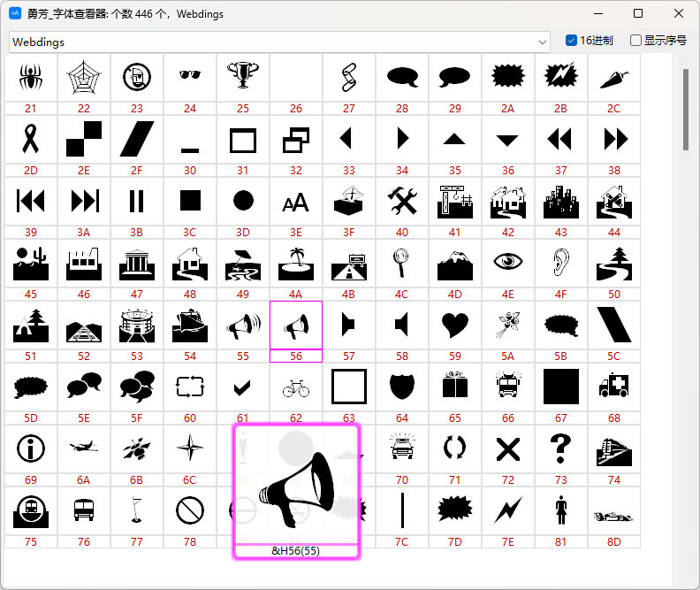Image resolution: width=700 pixels, height=590 pixels.
Task: Choose the magnifying glass glyph 4C
Action: [401, 263]
